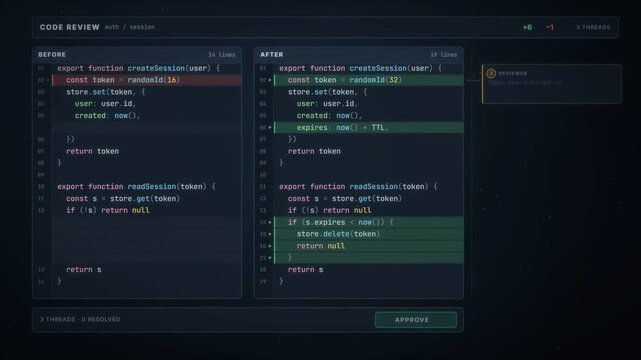Select the AFTER pane header
Image resolution: width=641 pixels, height=360 pixels.
(x=359, y=54)
